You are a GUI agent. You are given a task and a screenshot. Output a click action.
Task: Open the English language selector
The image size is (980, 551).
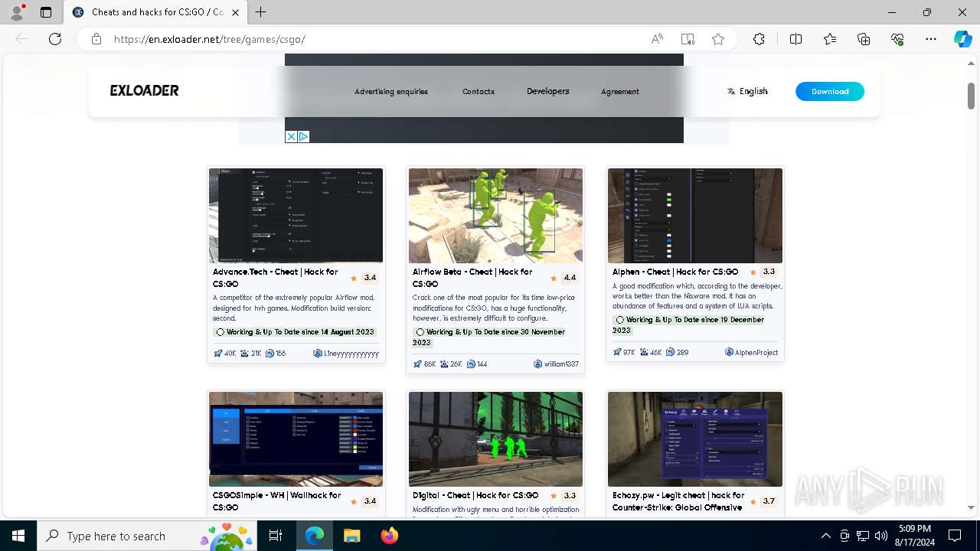tap(747, 91)
